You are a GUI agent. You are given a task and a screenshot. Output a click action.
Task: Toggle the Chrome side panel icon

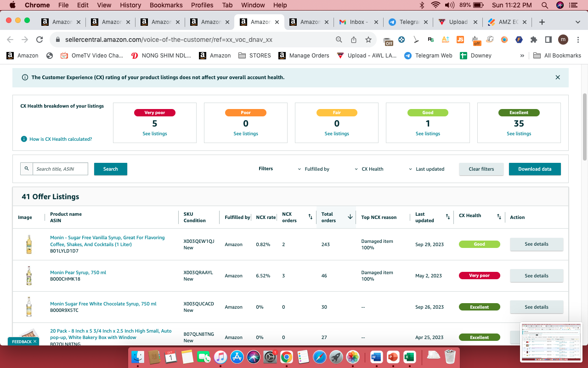pyautogui.click(x=548, y=40)
